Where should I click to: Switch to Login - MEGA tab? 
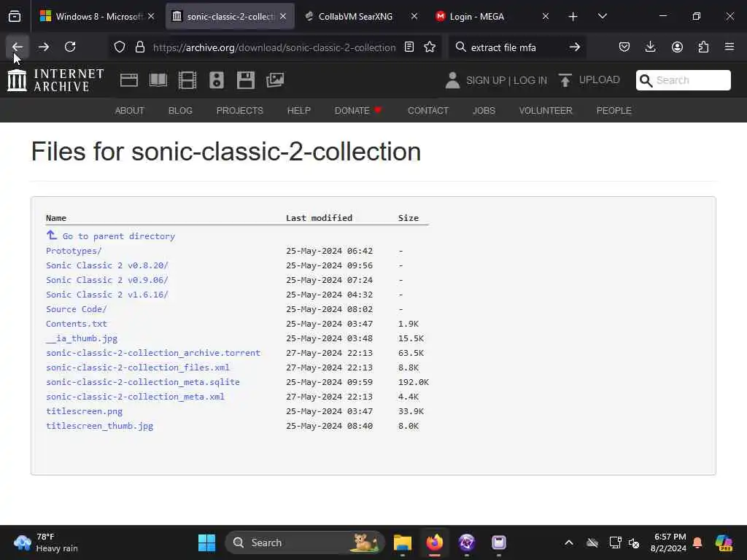coord(477,16)
